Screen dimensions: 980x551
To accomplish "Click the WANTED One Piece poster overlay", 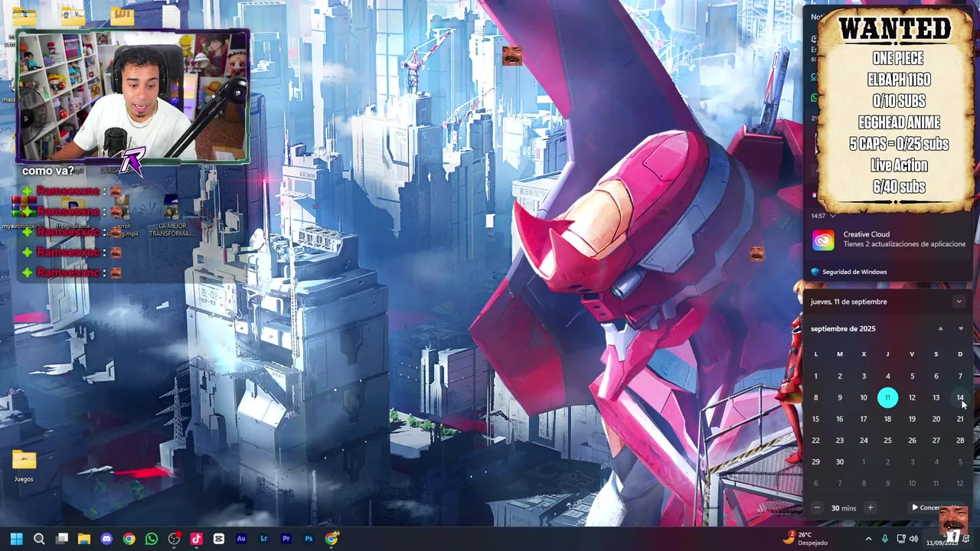I will [x=896, y=109].
